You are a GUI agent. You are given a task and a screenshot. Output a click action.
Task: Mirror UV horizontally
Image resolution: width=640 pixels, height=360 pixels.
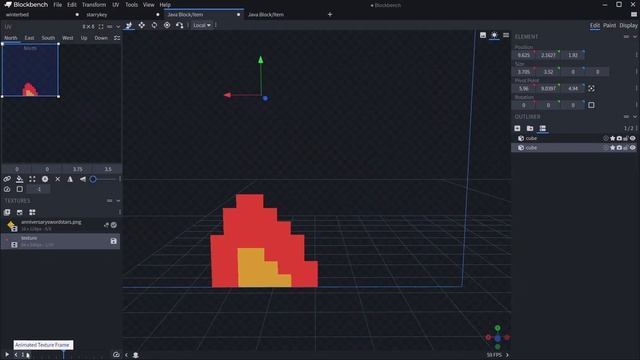70,179
